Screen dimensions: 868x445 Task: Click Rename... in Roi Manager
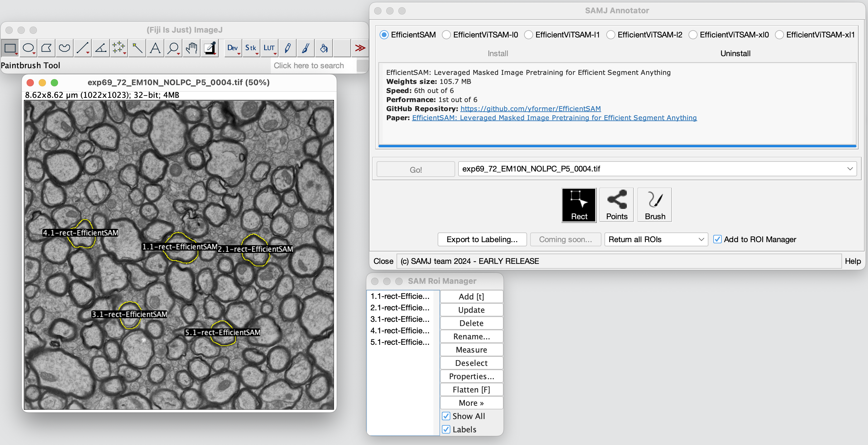[x=471, y=337]
